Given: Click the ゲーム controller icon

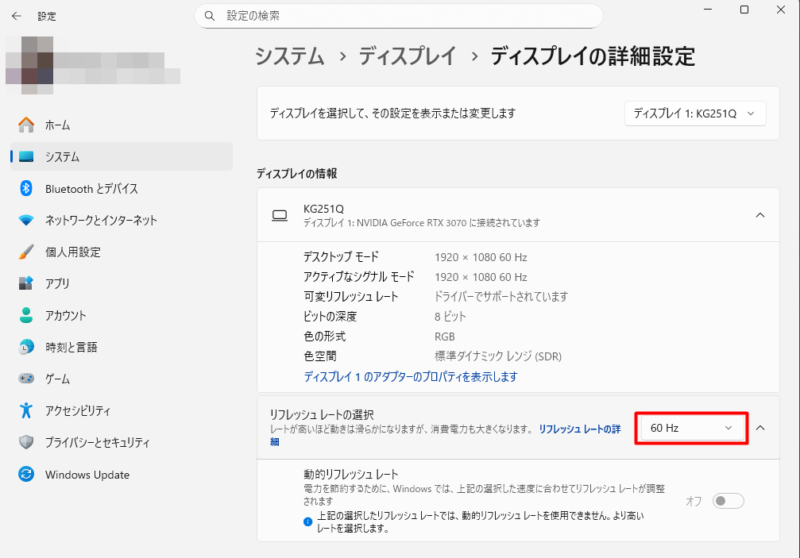Looking at the screenshot, I should tap(26, 378).
